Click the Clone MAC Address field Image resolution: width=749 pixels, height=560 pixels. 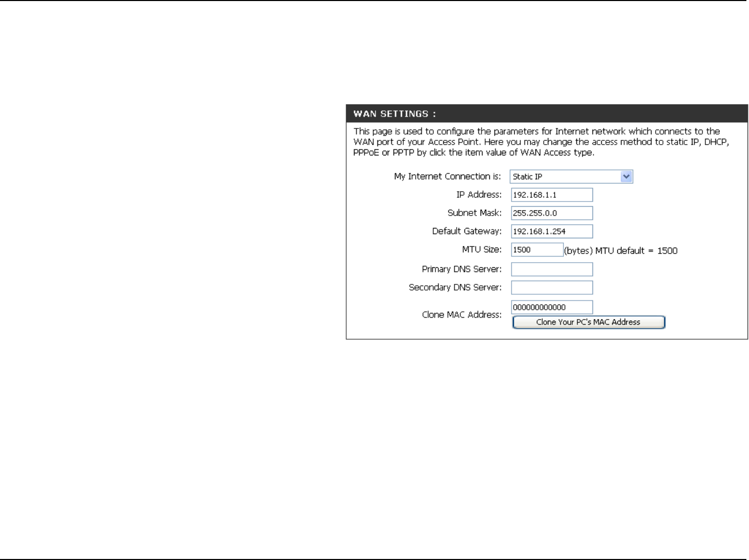552,307
